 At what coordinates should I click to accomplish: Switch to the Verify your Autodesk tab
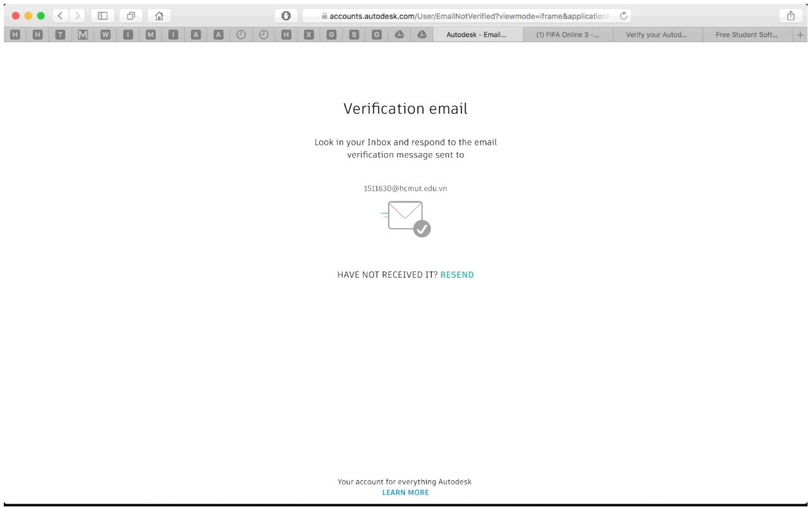click(x=657, y=35)
